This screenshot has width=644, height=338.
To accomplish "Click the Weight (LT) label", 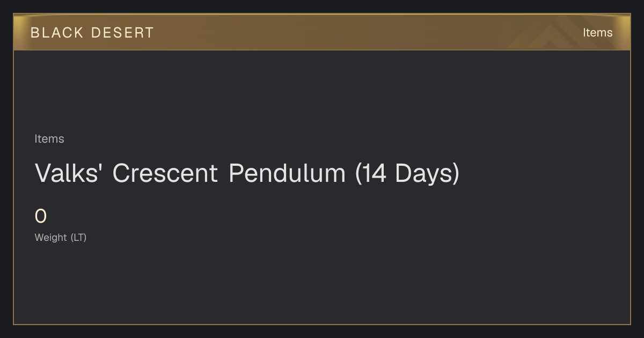I will coord(61,237).
